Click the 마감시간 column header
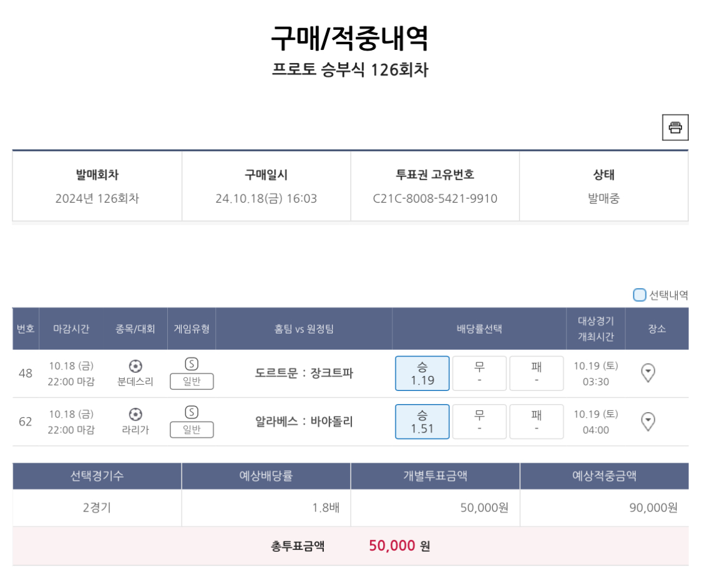 pos(71,329)
